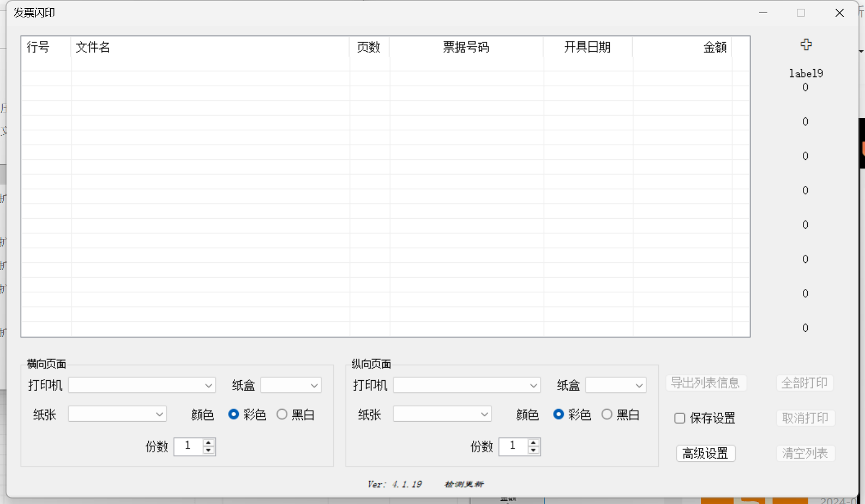Click the 高级设置 button

point(706,453)
